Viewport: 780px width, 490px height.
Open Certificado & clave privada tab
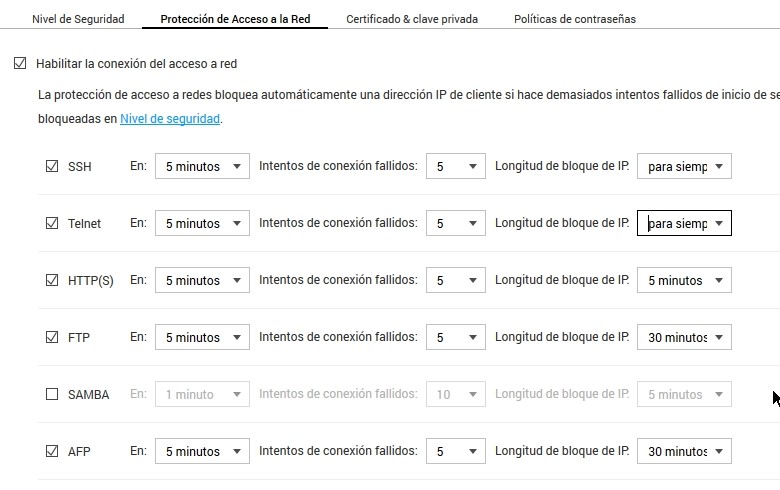[x=412, y=19]
